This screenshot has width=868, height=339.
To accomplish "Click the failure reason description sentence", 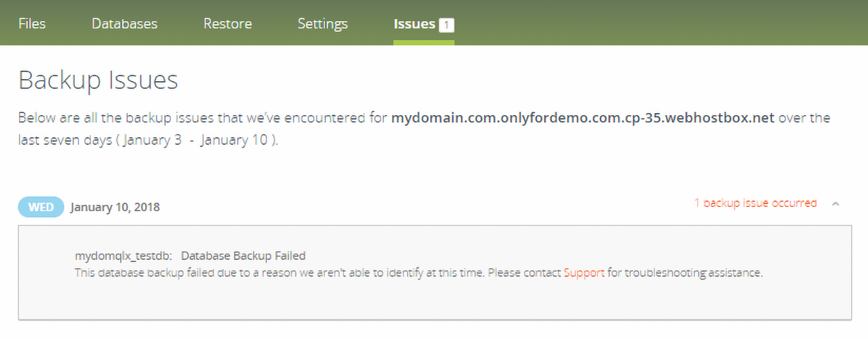I will tap(419, 273).
